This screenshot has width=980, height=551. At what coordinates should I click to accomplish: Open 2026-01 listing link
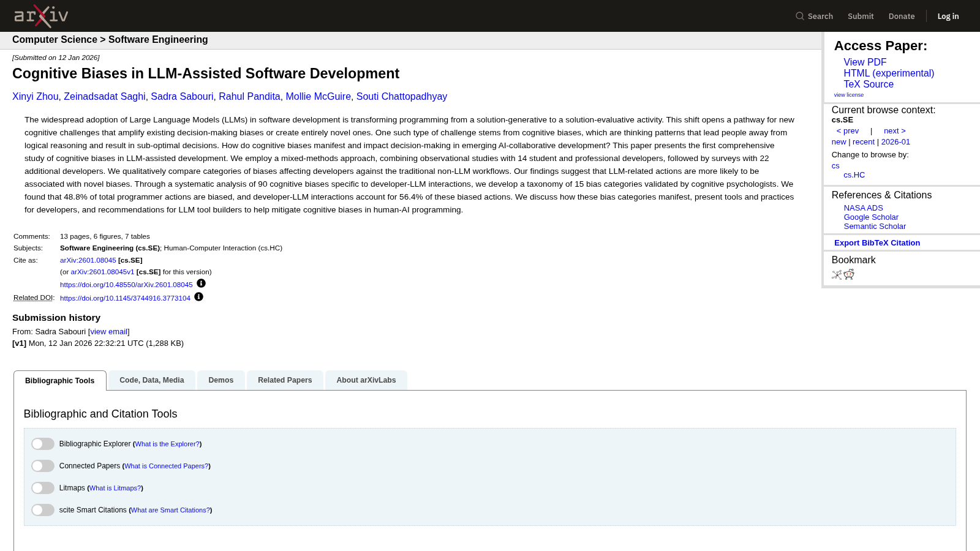click(x=895, y=142)
